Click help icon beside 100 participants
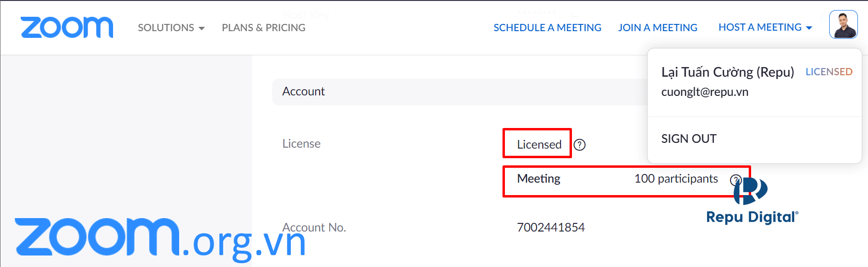 736,180
